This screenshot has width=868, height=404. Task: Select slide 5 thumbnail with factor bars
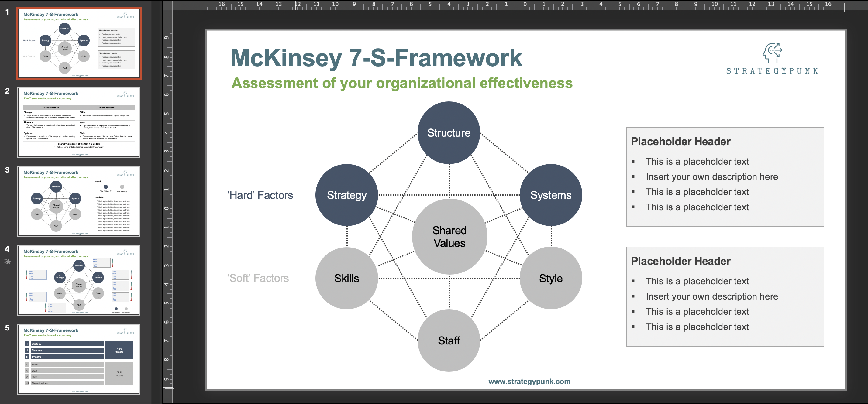79,359
